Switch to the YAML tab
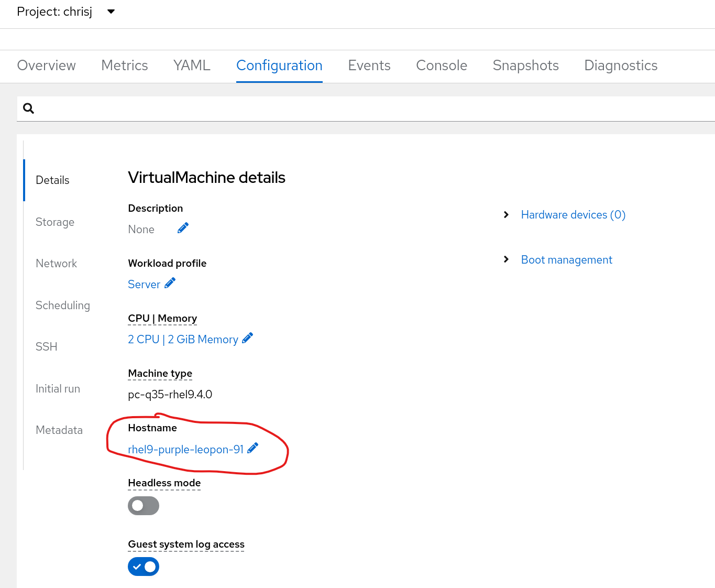 click(192, 66)
